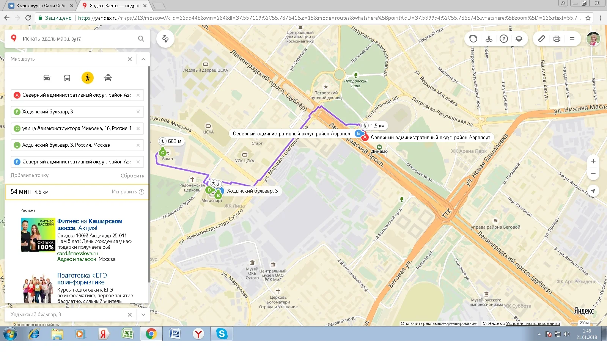Edit waypoint A address field
The image size is (607, 364).
[77, 95]
